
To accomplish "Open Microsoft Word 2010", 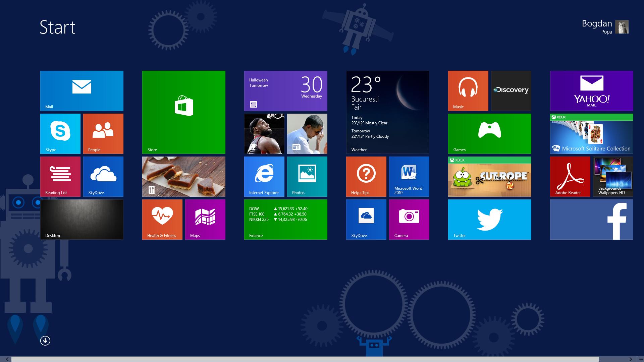I will tap(409, 176).
